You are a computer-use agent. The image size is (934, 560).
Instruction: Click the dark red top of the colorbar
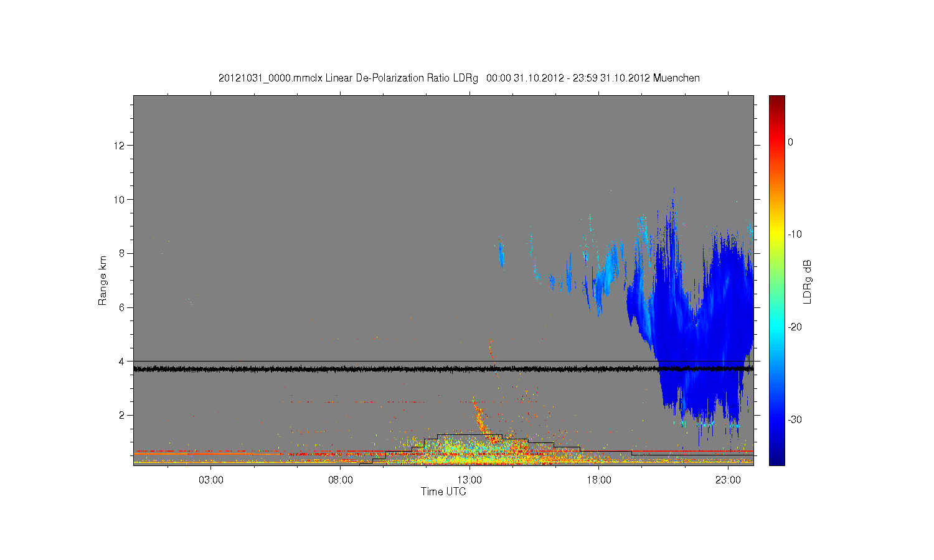coord(776,100)
